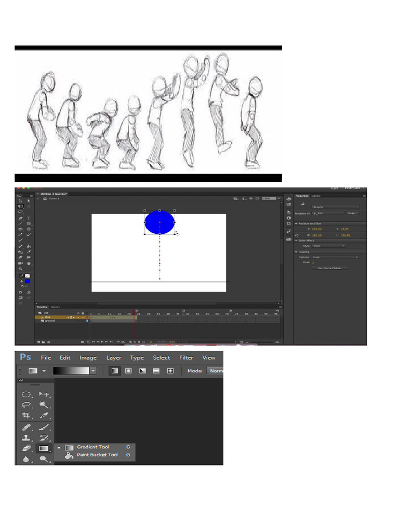
Task: Pick the Magic Wand tool
Action: [x=44, y=405]
